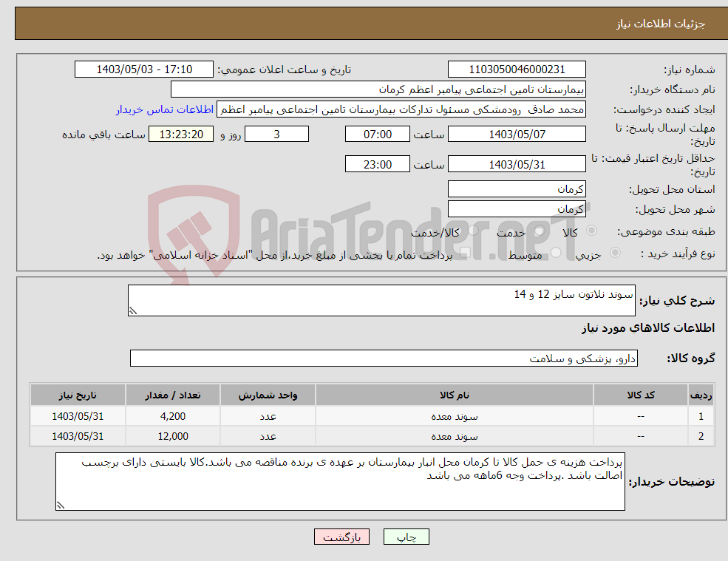Click the واحد شمارش column header
728x561 pixels.
pyautogui.click(x=268, y=395)
